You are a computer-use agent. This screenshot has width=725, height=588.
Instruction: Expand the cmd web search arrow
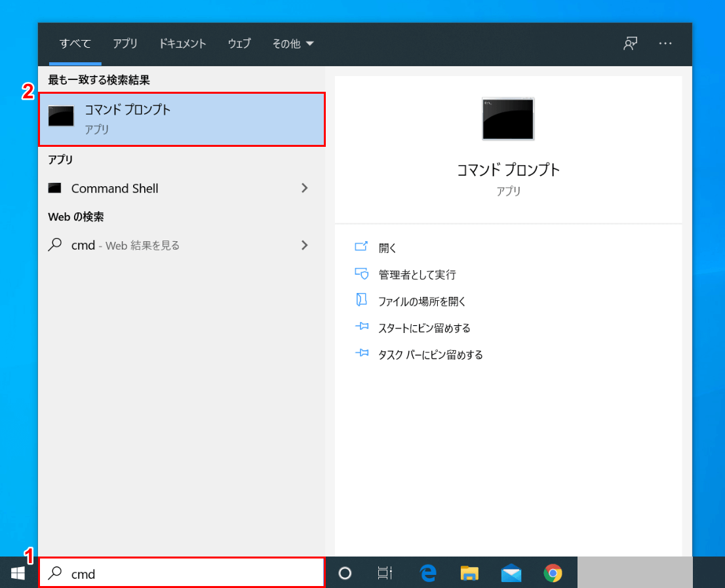coord(304,245)
